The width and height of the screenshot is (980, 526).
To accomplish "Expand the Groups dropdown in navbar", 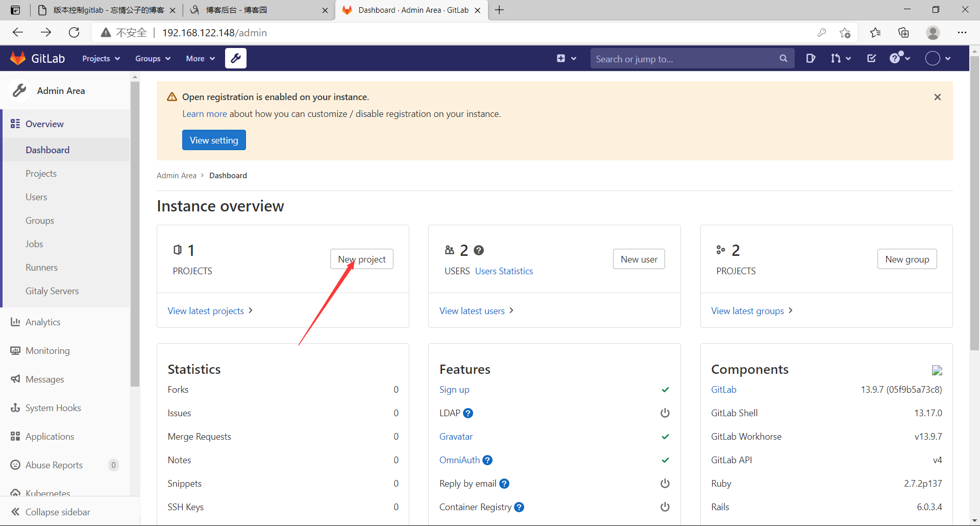I will point(153,58).
